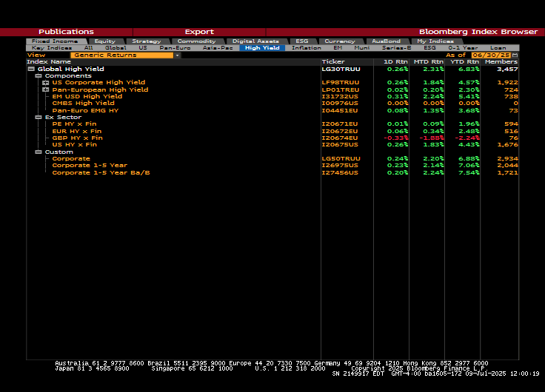Select the Key Indices sub-tab
The width and height of the screenshot is (545, 392).
(51, 48)
